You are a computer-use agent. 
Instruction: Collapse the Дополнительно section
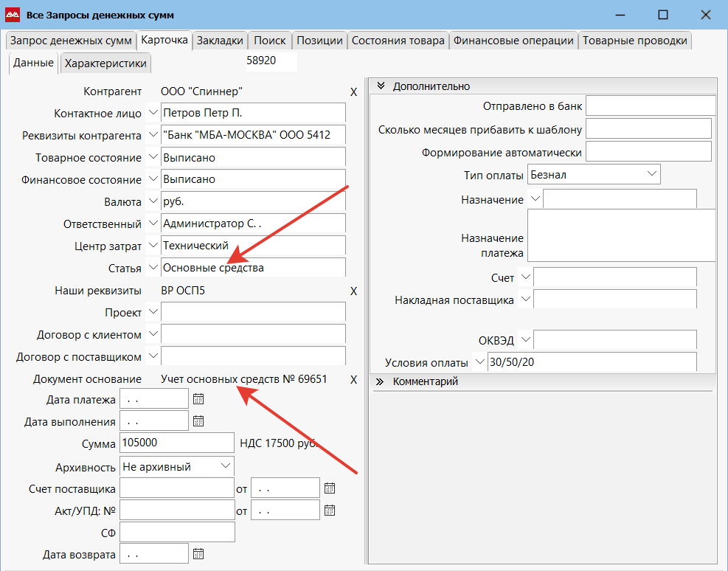coord(381,86)
